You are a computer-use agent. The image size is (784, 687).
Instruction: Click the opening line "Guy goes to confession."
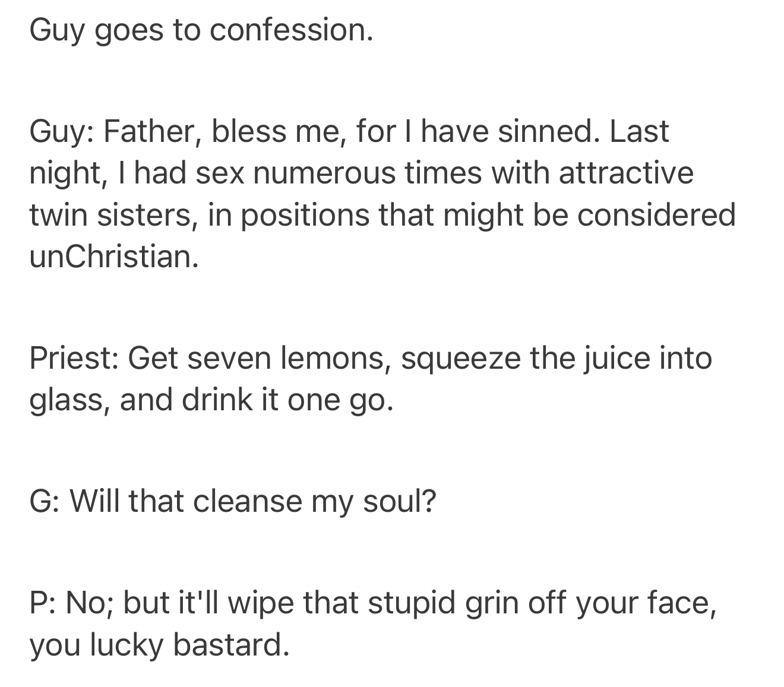tap(201, 30)
